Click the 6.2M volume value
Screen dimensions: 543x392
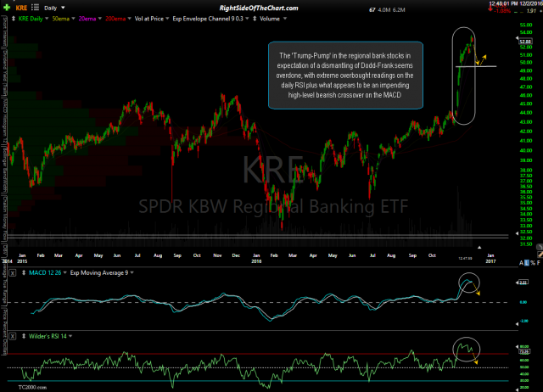click(399, 10)
